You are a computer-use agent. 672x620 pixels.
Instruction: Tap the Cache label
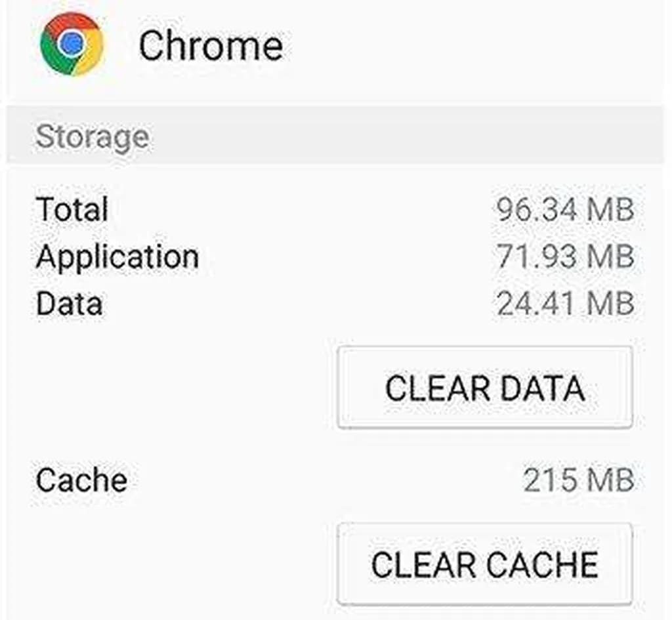(81, 480)
